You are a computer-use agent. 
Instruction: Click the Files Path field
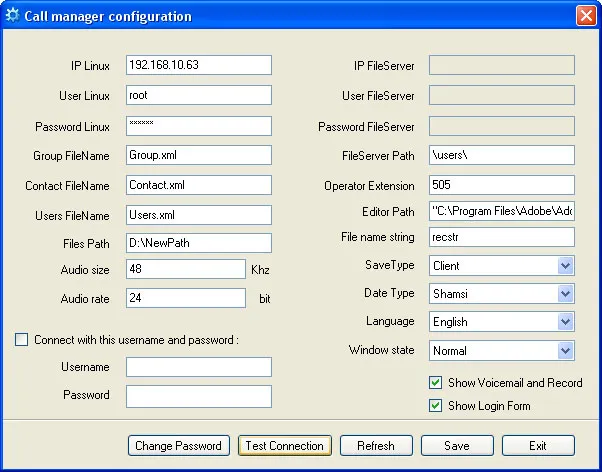coord(199,243)
